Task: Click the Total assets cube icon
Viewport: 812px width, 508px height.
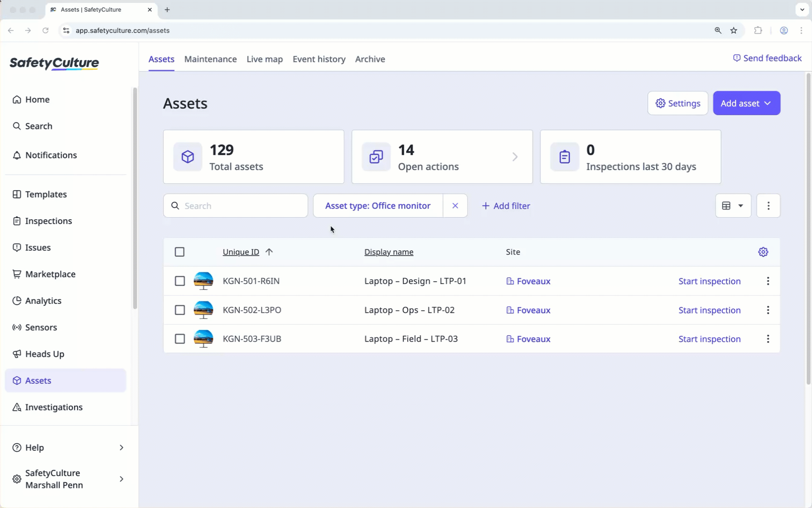Action: [188, 157]
